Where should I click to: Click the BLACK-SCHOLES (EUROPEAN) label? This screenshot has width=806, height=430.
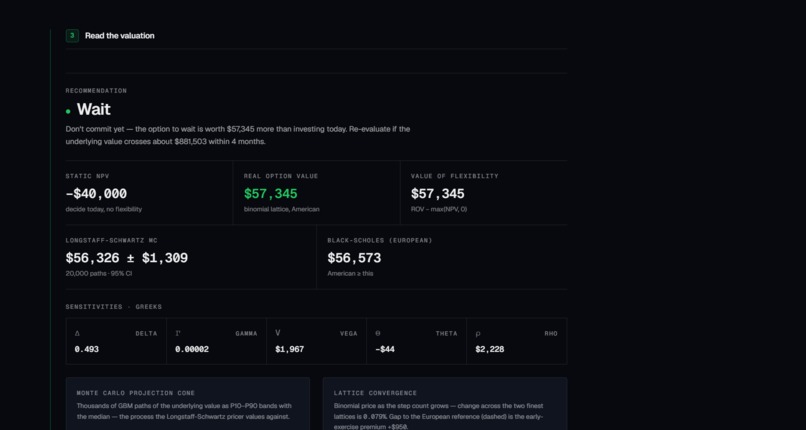(380, 240)
